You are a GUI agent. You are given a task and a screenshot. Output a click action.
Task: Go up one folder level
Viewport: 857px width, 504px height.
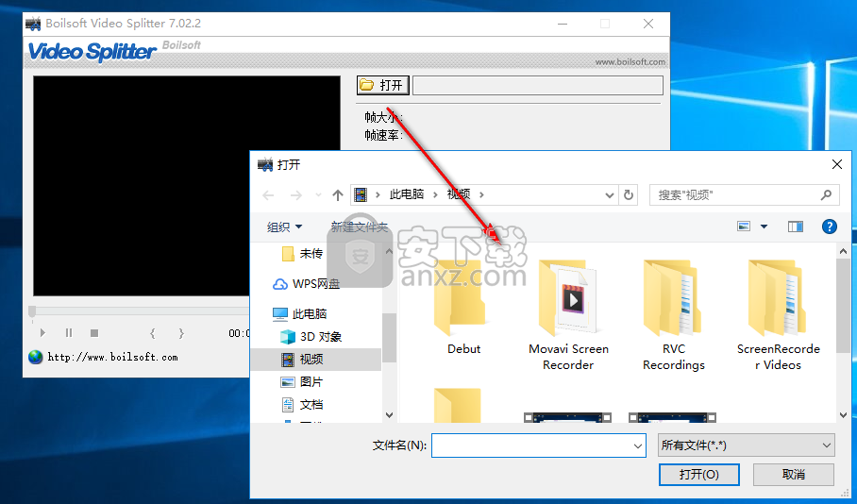click(338, 195)
